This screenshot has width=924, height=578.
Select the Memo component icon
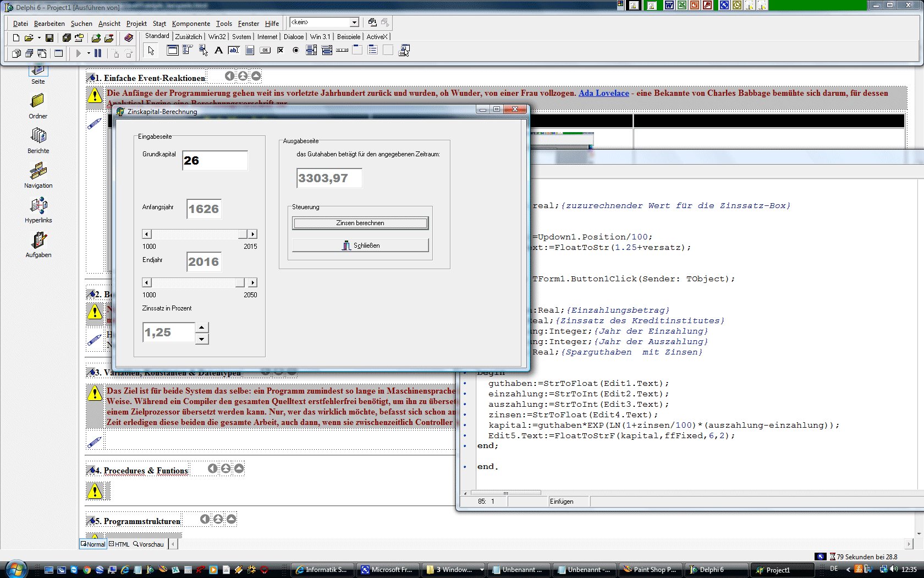[249, 50]
